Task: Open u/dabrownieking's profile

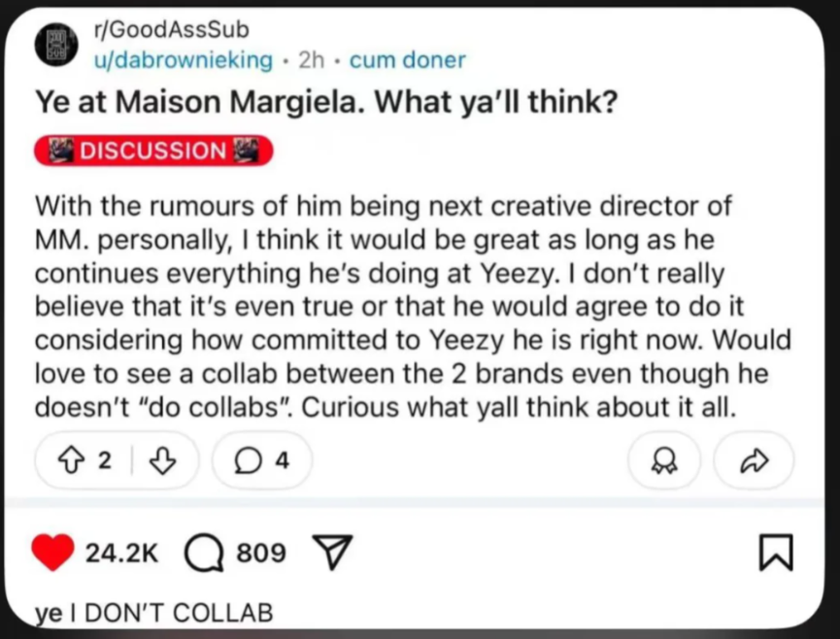Action: tap(184, 59)
